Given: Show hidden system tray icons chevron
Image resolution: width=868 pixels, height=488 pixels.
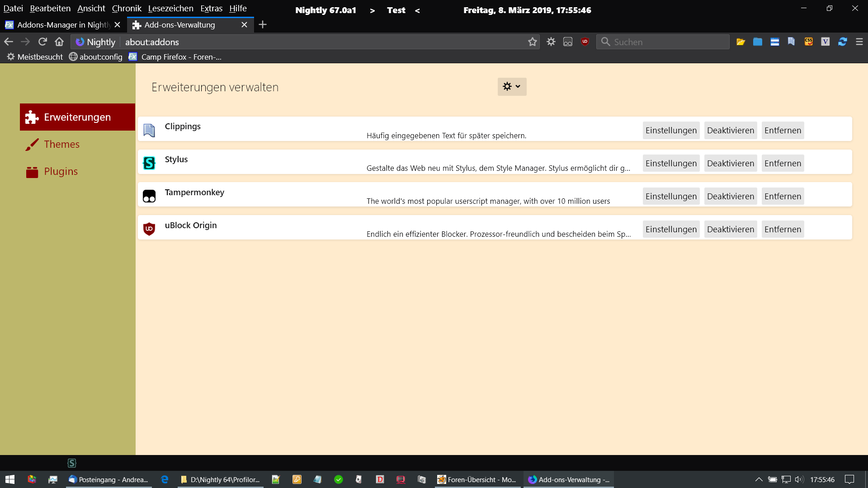Looking at the screenshot, I should (x=759, y=479).
